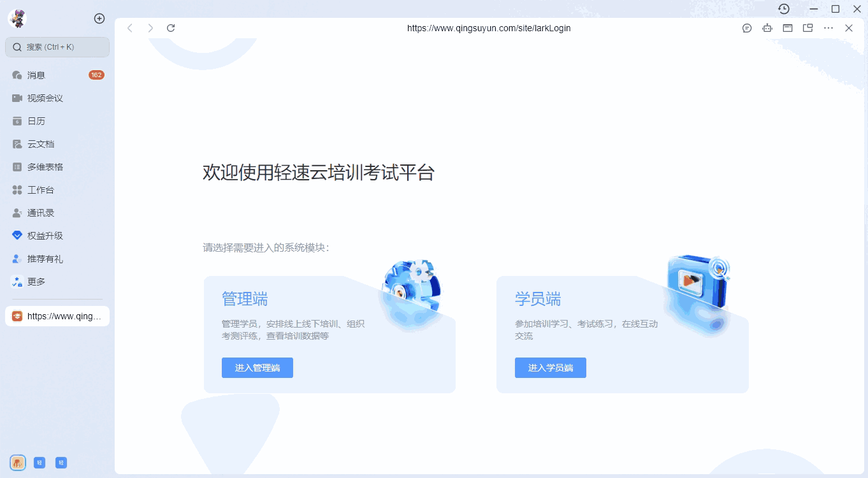
Task: Reload the page with the refresh icon
Action: [x=171, y=28]
